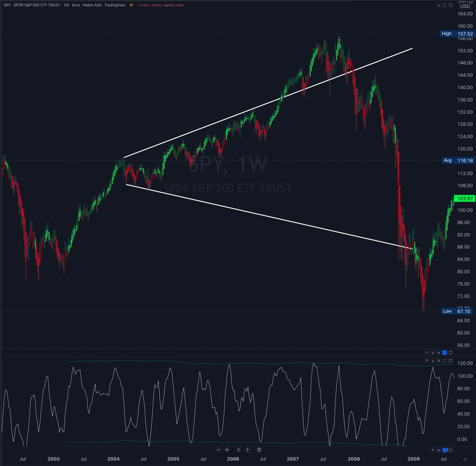Move oscillator pane up with arrow icon

(x=427, y=361)
